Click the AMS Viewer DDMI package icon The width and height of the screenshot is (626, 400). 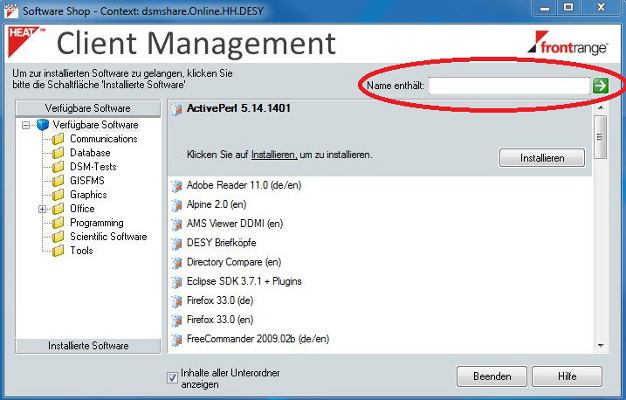click(x=176, y=224)
